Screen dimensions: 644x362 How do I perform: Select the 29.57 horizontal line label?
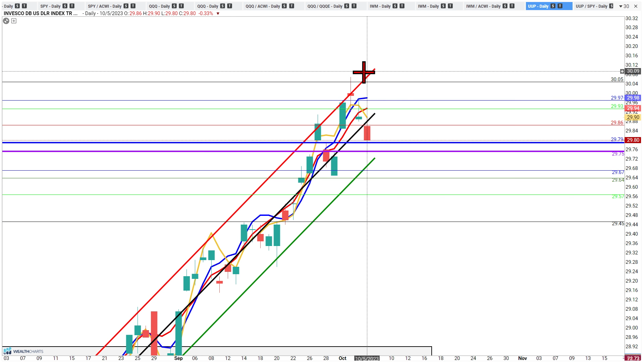coord(618,196)
